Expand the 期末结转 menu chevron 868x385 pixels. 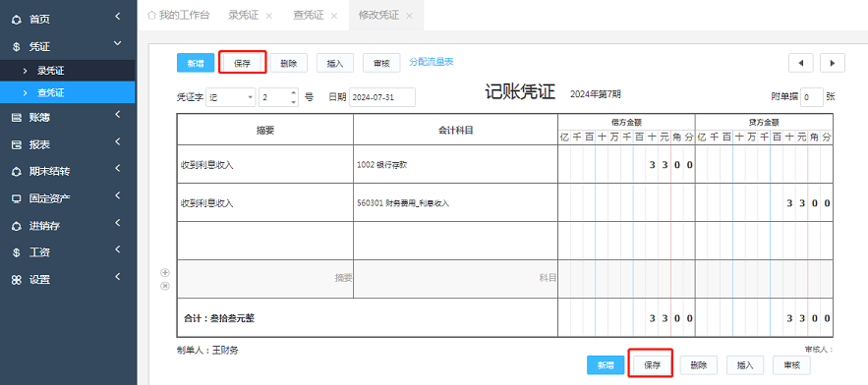pos(118,169)
